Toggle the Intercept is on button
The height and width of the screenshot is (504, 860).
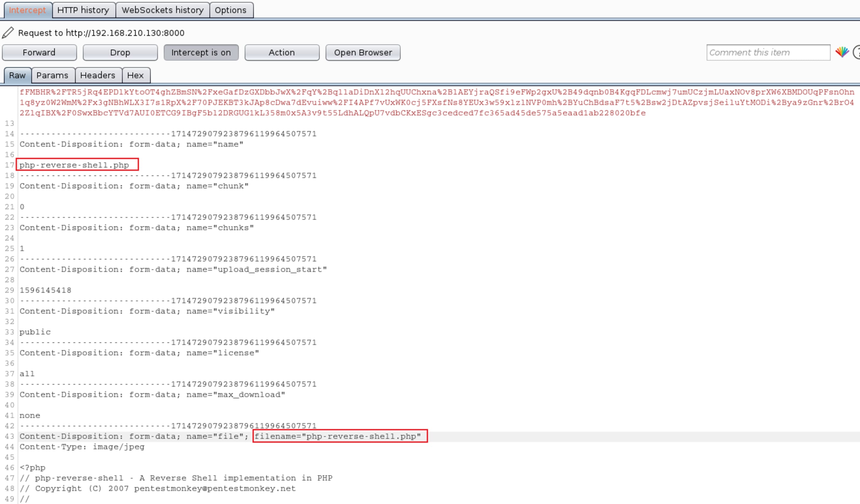click(201, 52)
